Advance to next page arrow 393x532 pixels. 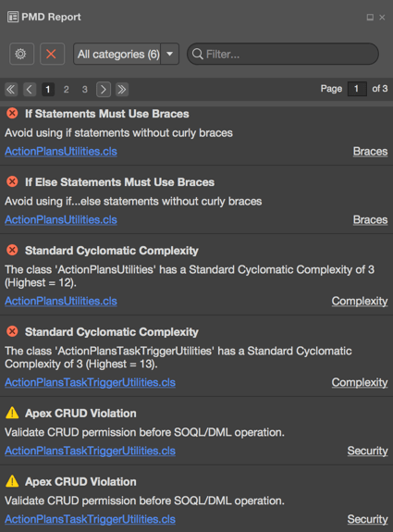tap(104, 90)
